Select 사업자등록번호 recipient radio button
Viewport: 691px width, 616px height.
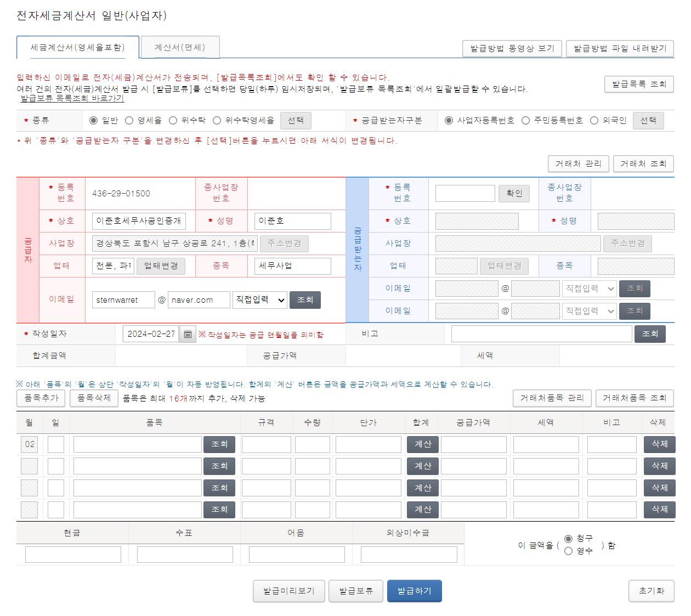[x=449, y=120]
